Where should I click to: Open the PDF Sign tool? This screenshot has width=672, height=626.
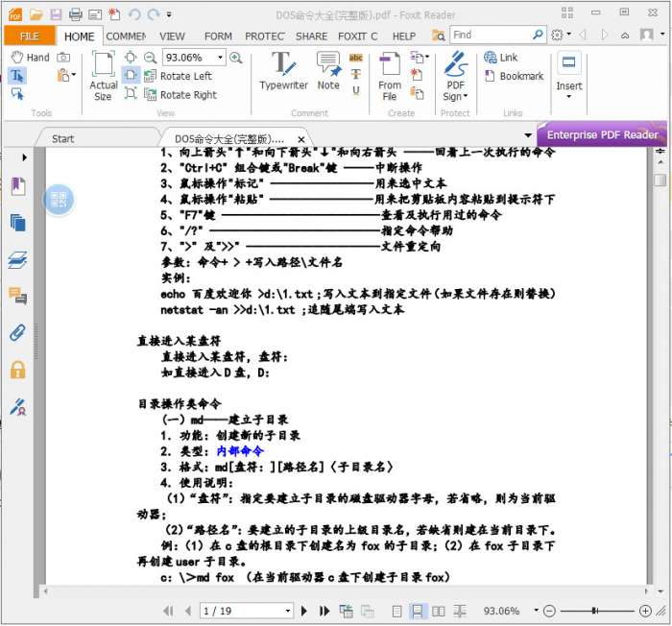click(455, 77)
